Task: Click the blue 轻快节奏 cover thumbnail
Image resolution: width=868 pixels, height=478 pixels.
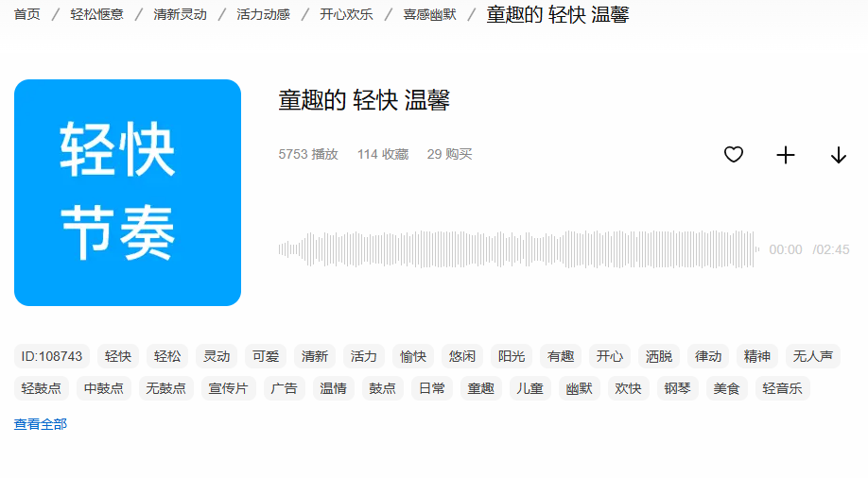Action: [128, 193]
